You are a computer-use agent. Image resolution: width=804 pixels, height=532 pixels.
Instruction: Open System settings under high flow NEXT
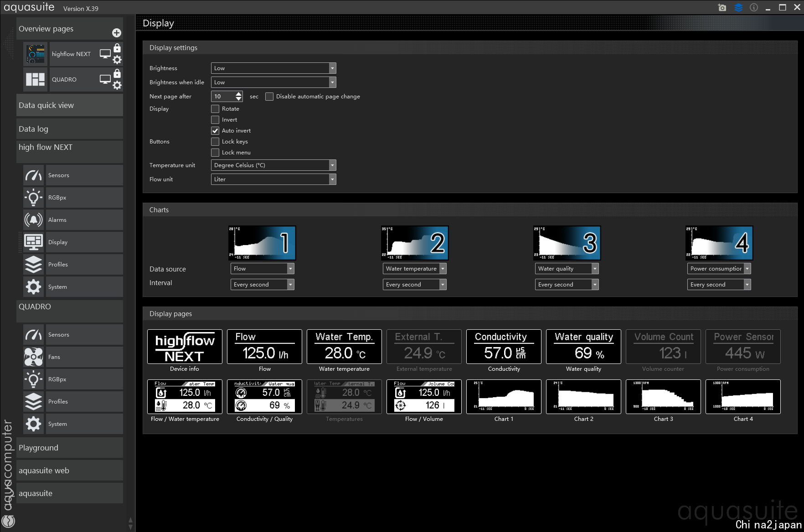pos(73,287)
